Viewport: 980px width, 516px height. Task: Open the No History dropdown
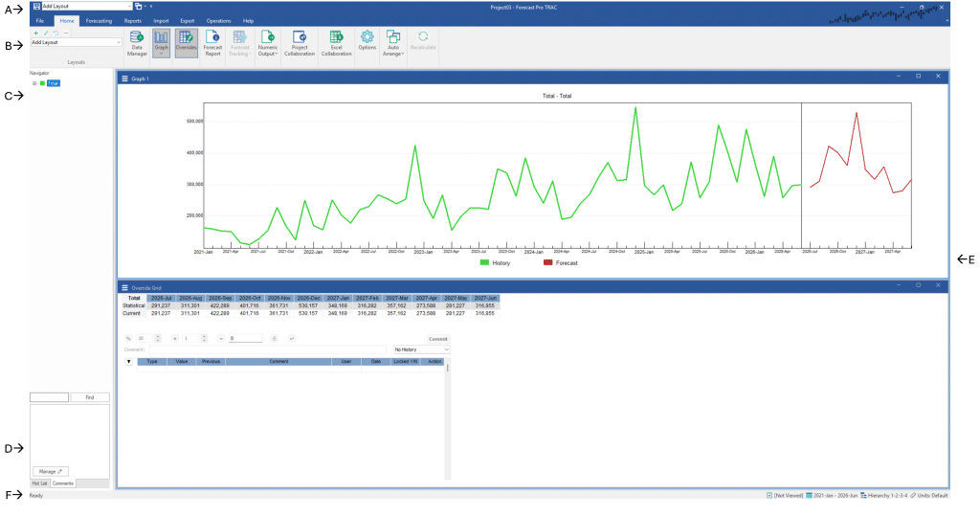tap(421, 349)
